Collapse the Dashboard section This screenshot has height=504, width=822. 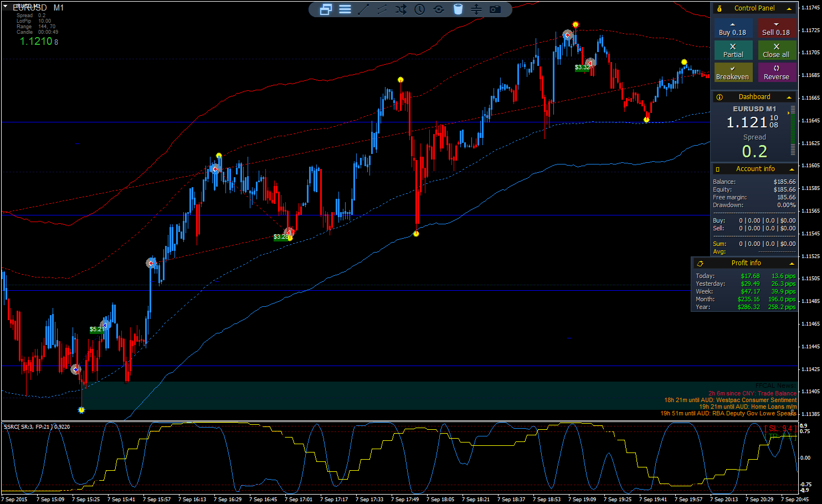tap(789, 97)
